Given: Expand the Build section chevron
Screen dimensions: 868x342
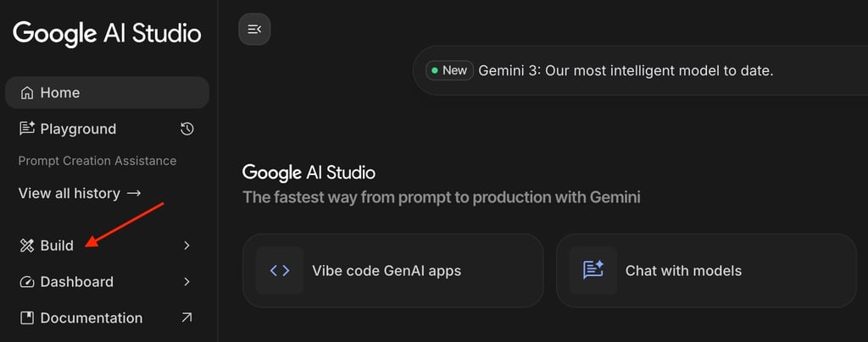Looking at the screenshot, I should click(187, 245).
